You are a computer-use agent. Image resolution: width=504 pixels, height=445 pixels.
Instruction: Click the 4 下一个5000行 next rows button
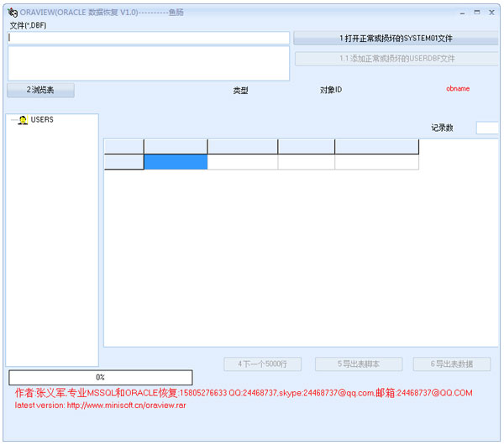262,364
